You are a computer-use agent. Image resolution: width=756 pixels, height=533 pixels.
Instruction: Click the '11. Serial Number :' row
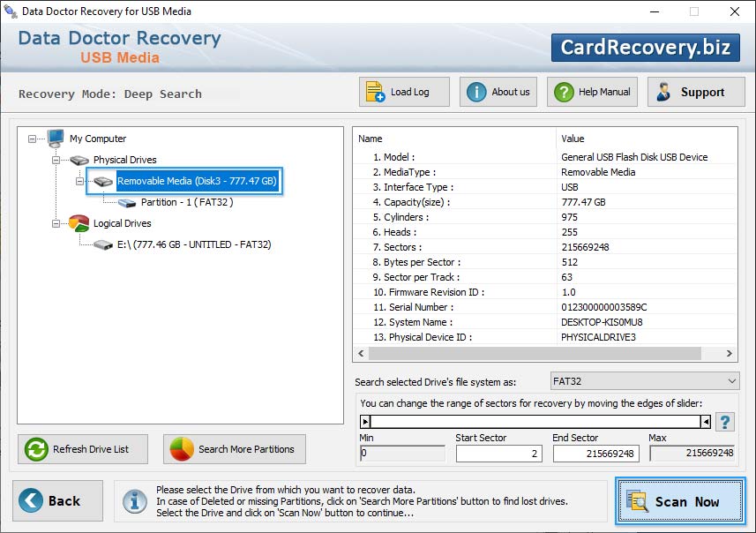coord(545,307)
